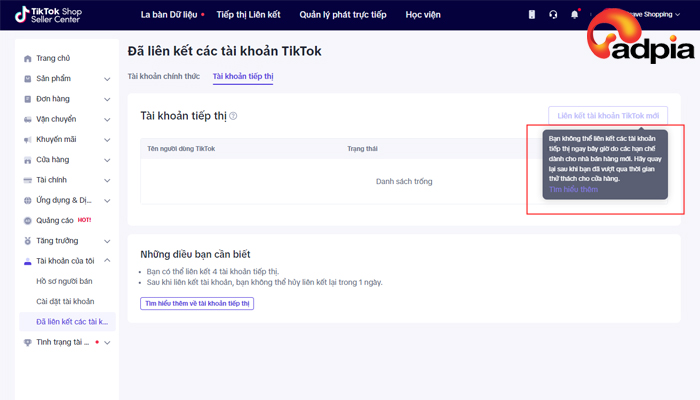Expand the Sản phẩm menu chevron
Screen dimensions: 700x400
[x=107, y=79]
